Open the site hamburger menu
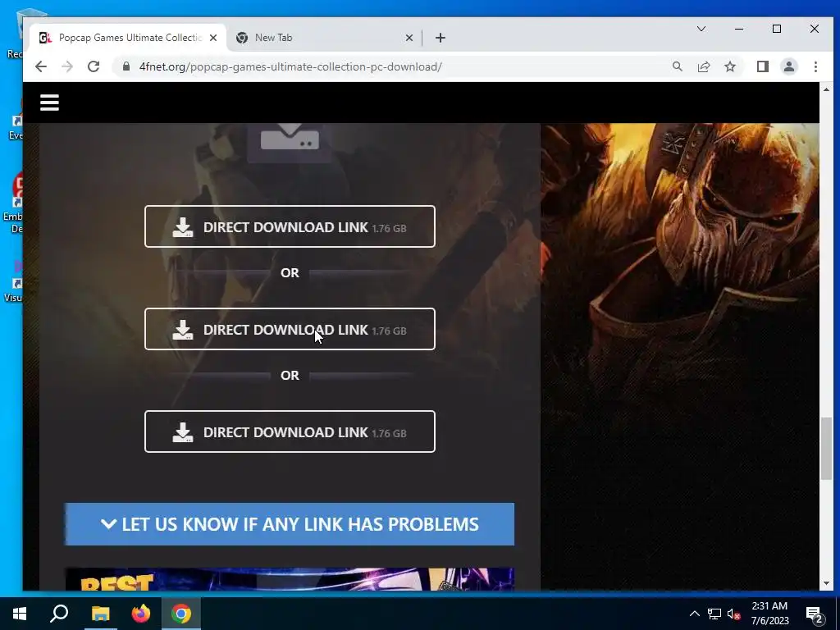 click(49, 103)
